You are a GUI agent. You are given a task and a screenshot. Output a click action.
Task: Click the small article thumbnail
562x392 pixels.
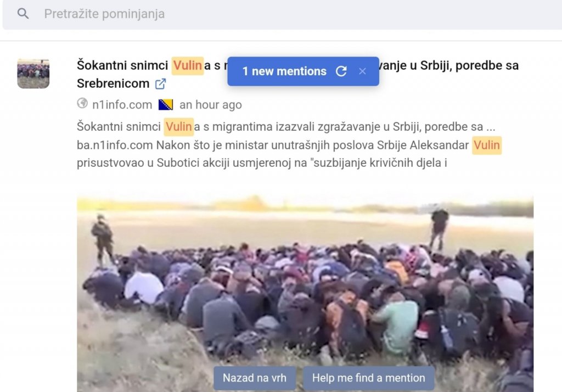click(x=33, y=74)
